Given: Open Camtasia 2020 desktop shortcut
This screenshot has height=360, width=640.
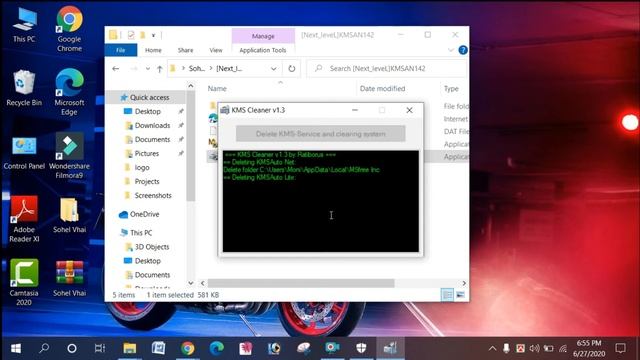Looking at the screenshot, I should 24,282.
